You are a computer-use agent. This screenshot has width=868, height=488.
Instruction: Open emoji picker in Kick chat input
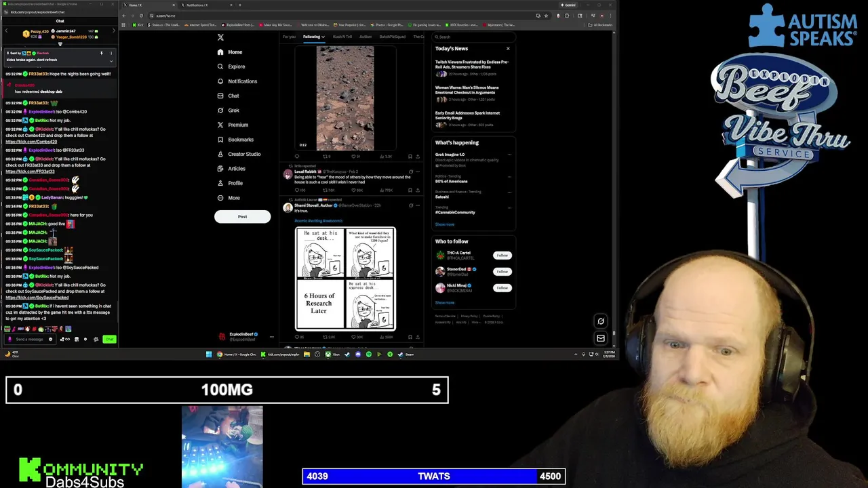(x=50, y=340)
